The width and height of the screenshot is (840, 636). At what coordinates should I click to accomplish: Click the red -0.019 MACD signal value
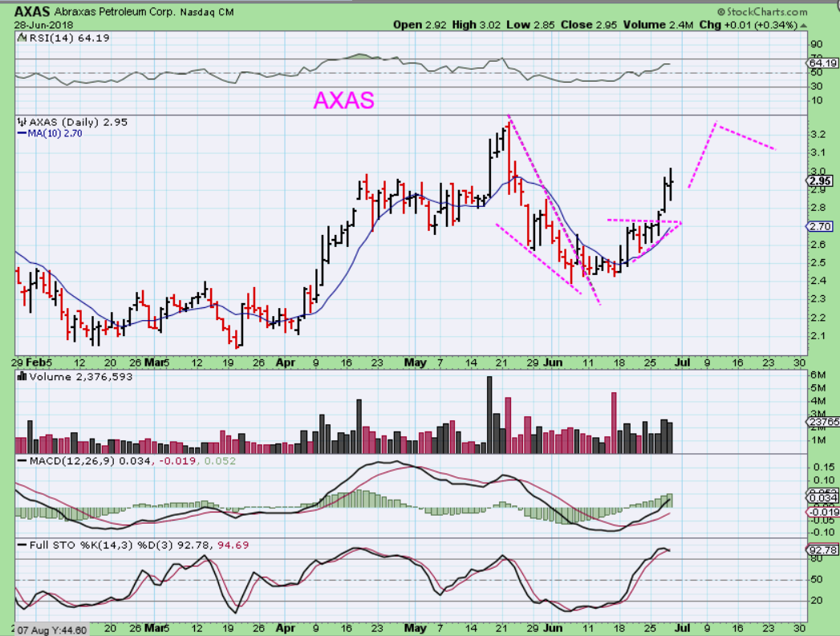tap(177, 461)
